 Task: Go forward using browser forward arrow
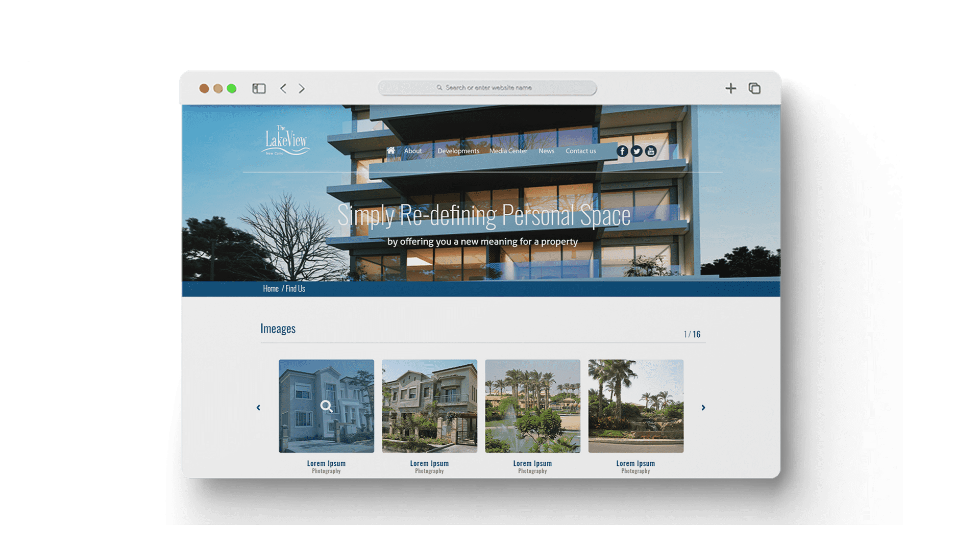(302, 89)
